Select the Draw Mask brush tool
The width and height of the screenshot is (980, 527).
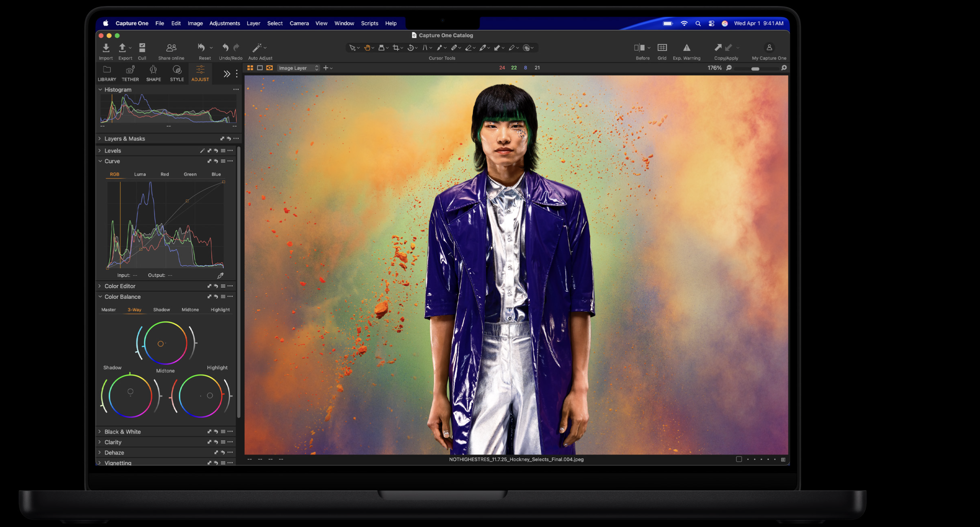click(x=440, y=48)
